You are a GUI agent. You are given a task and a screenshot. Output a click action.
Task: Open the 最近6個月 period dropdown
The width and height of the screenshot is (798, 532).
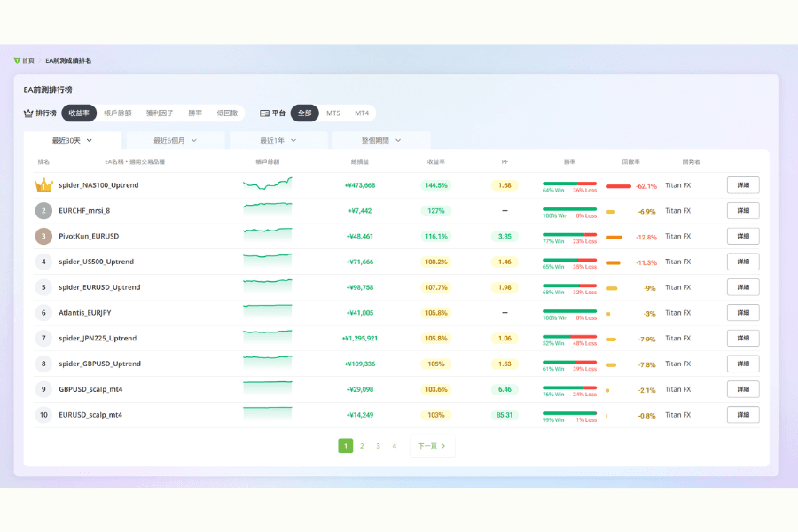[176, 140]
